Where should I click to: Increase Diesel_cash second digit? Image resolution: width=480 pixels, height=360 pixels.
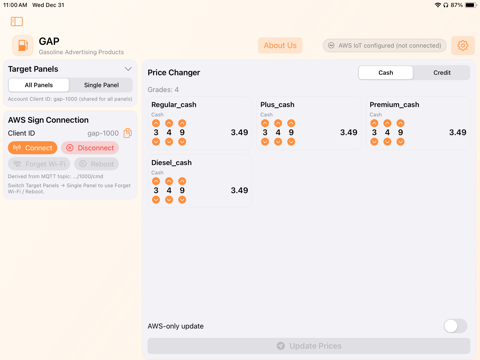(x=169, y=181)
